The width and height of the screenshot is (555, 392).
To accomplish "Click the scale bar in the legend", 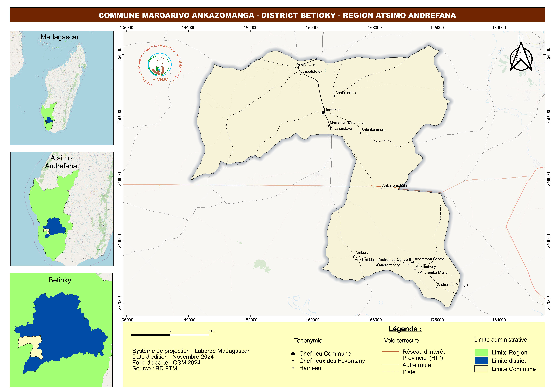I will (x=170, y=335).
